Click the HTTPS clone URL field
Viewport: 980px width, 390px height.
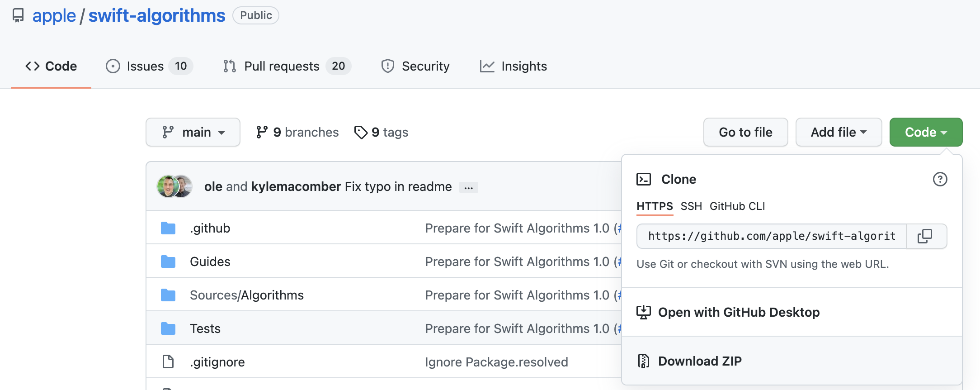click(771, 236)
